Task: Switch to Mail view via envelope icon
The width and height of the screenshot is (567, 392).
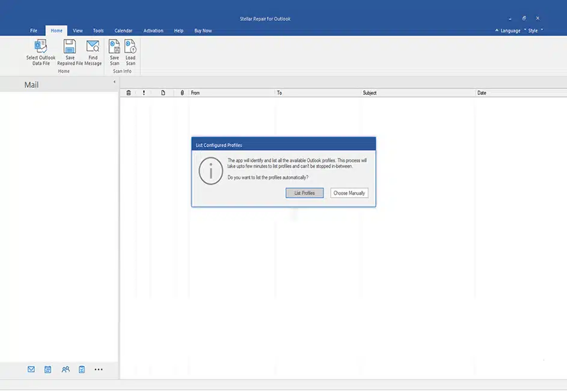Action: pyautogui.click(x=31, y=369)
